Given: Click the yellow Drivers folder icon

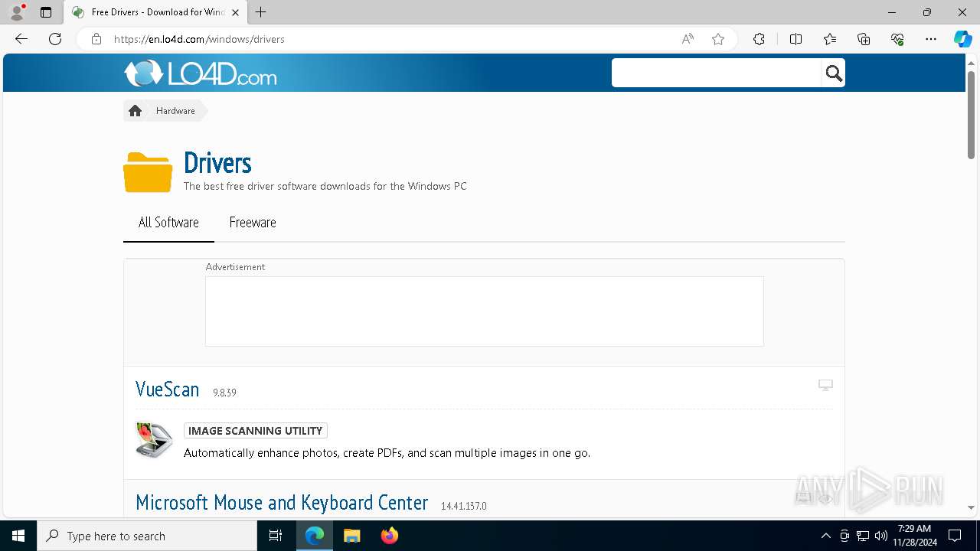Looking at the screenshot, I should tap(148, 172).
